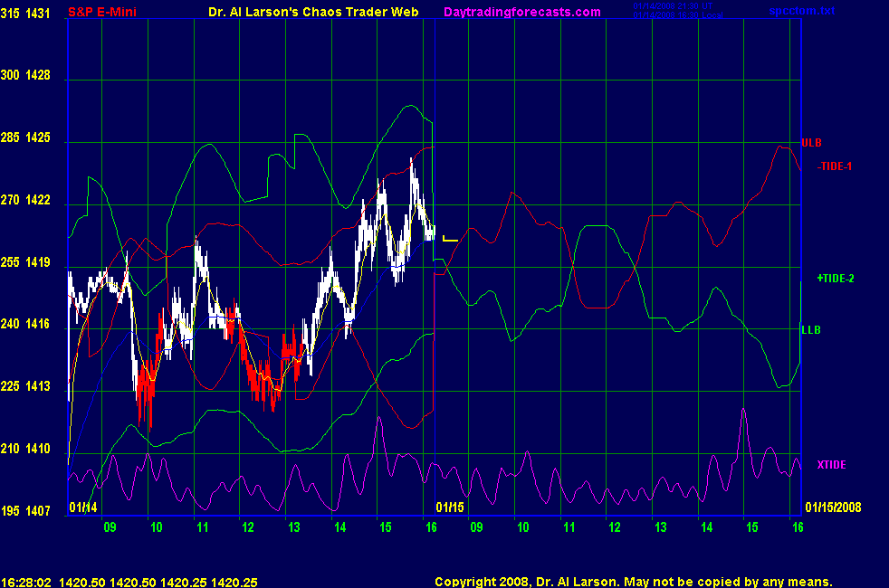Click the 16:28:02 timestamp in status line
889x588 pixels.
pyautogui.click(x=26, y=582)
